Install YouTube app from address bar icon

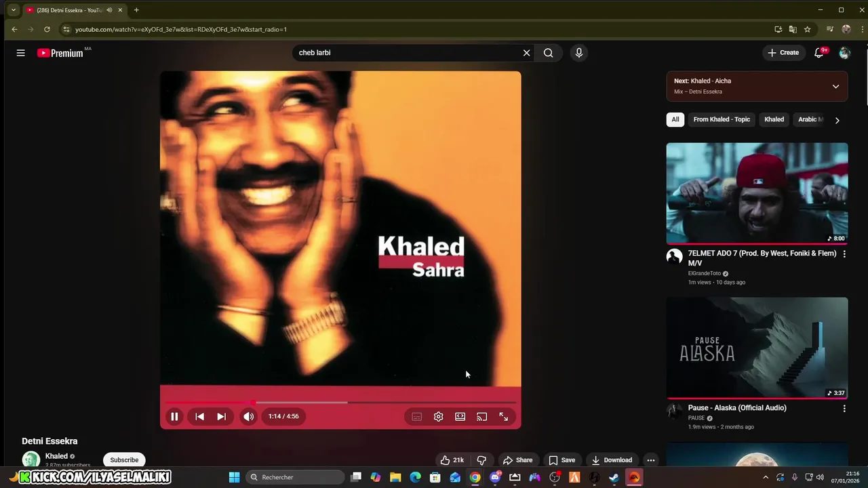point(778,29)
